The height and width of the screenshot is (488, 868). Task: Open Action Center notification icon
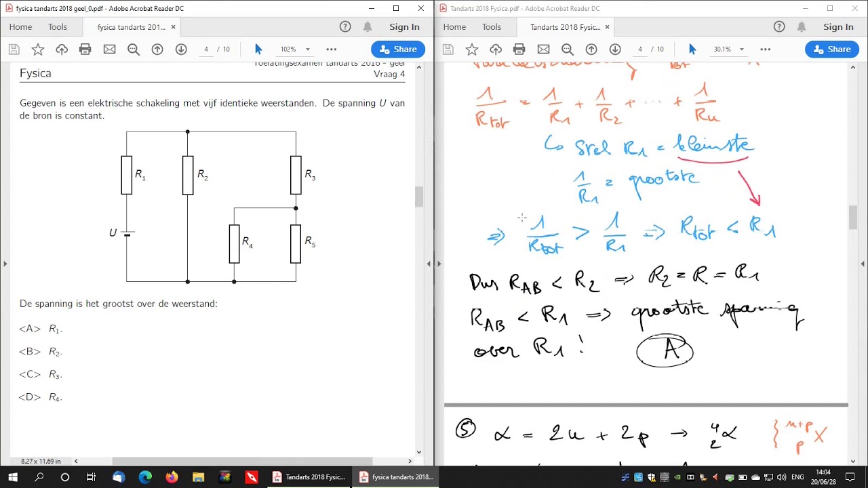(x=850, y=477)
